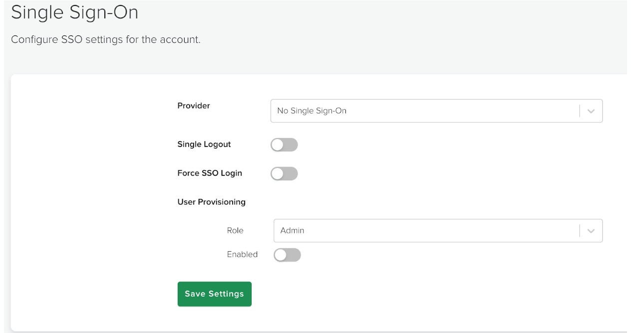Image resolution: width=644 pixels, height=333 pixels.
Task: Open the Role dropdown showing Admin
Action: click(437, 230)
